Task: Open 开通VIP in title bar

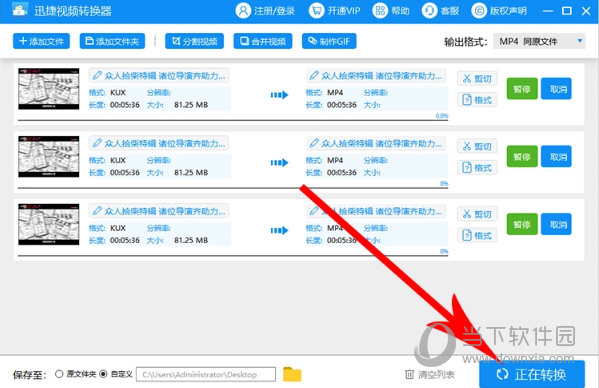Action: click(x=334, y=11)
